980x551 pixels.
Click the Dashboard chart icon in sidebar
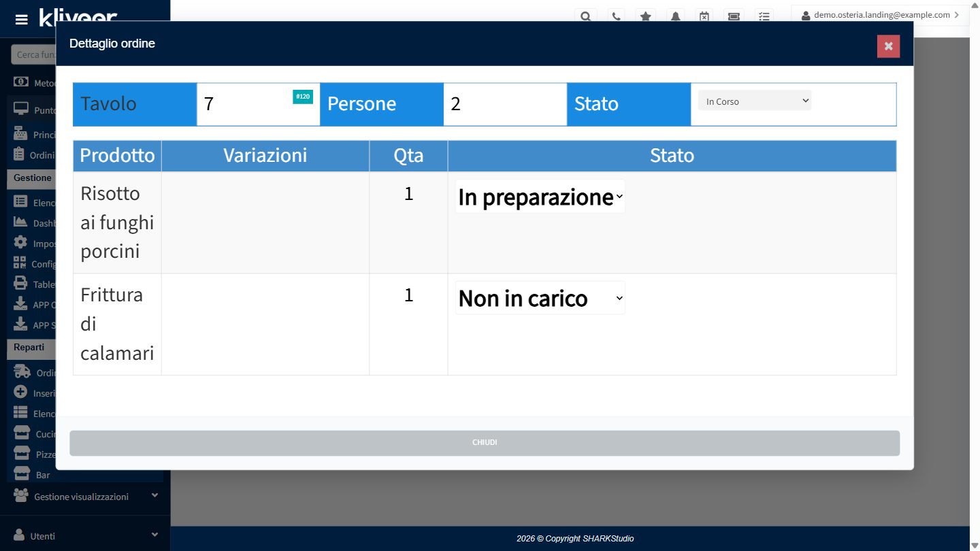[x=20, y=222]
